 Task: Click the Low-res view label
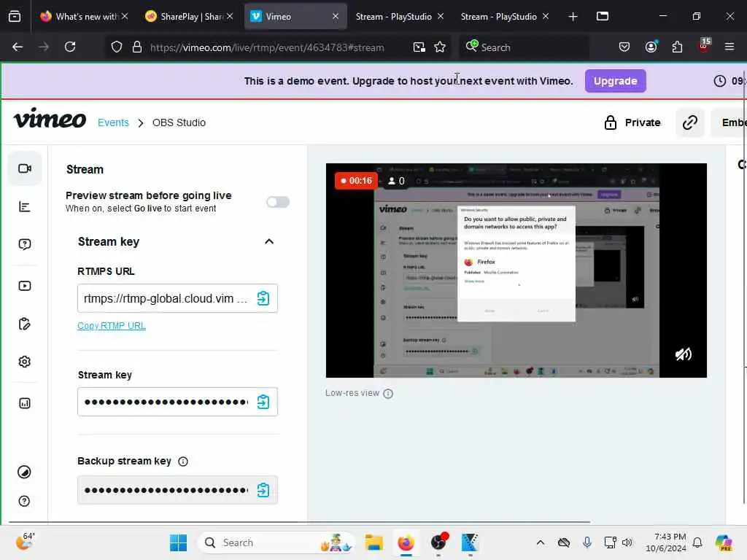tap(352, 393)
